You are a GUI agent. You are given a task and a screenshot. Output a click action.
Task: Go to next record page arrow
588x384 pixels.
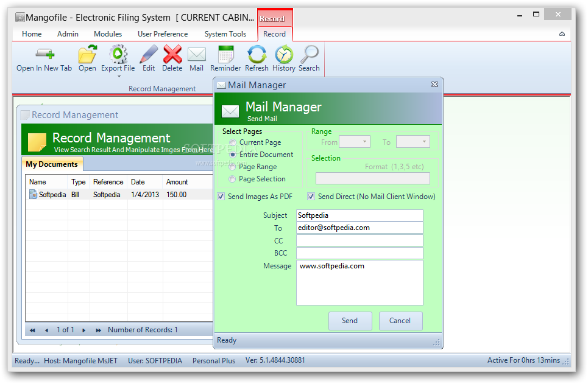[x=84, y=330]
